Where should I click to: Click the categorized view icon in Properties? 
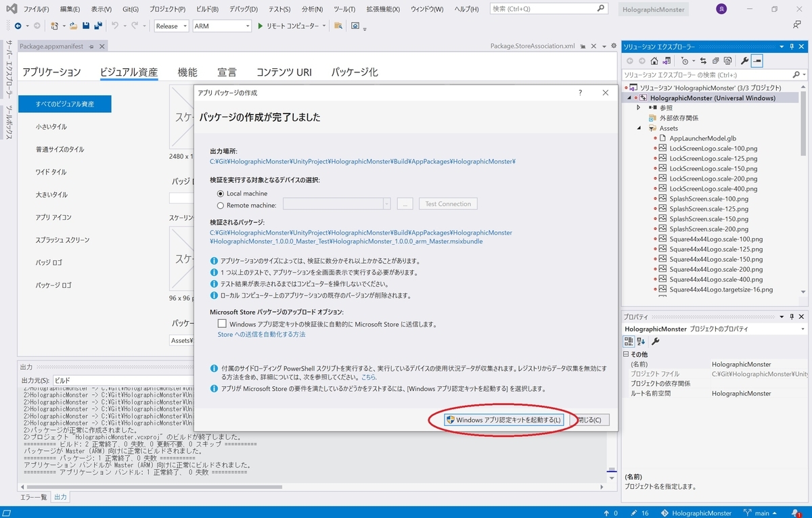click(629, 342)
